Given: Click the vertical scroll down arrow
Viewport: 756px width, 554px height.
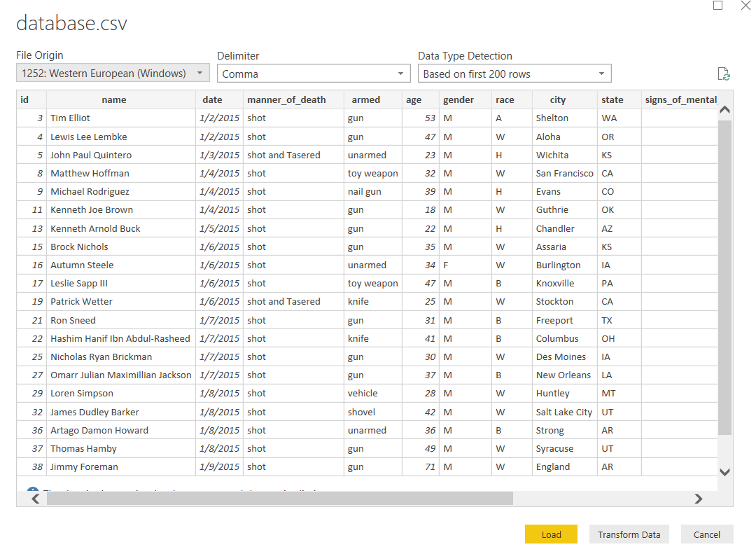Looking at the screenshot, I should [724, 472].
